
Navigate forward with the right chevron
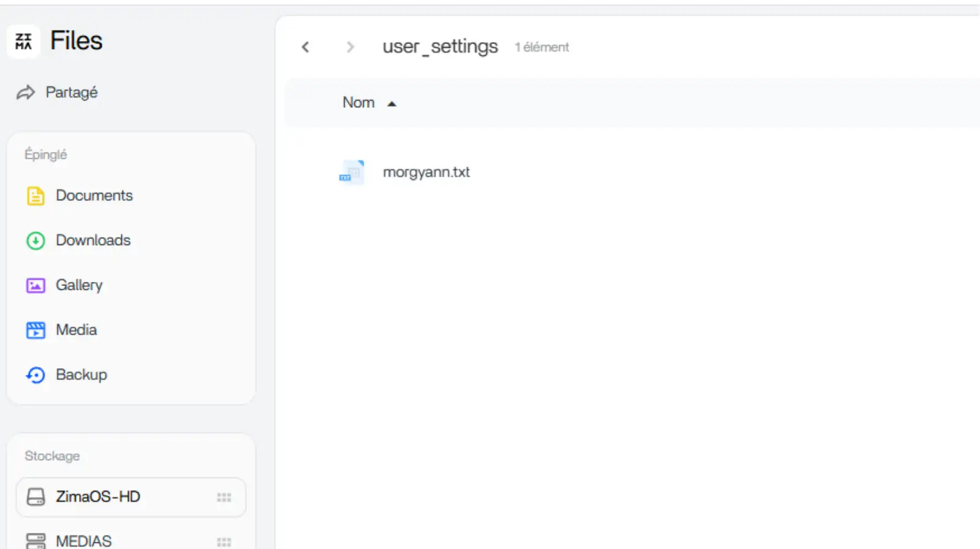click(x=350, y=47)
